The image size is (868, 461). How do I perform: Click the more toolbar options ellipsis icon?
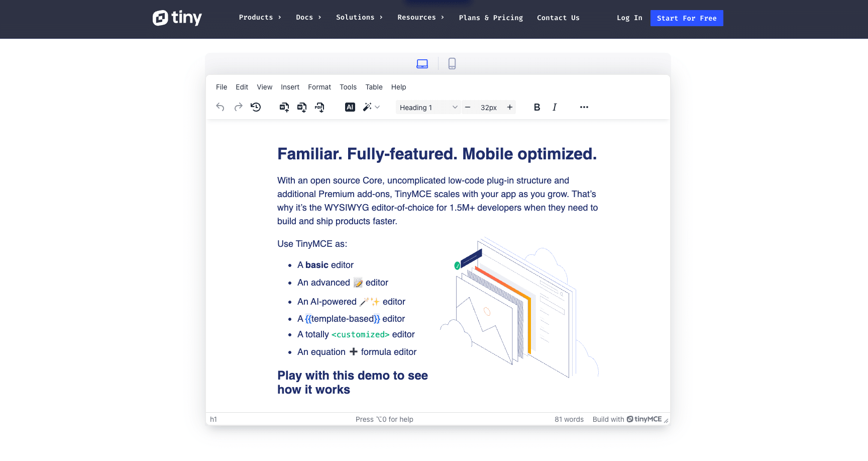584,107
